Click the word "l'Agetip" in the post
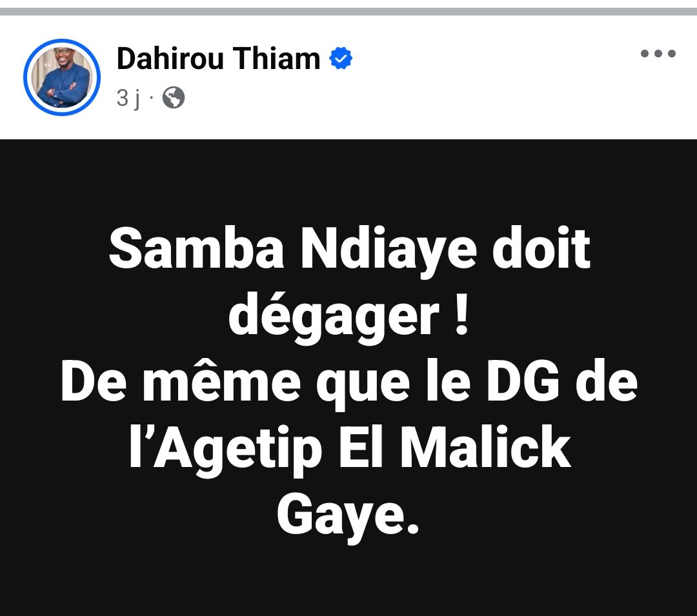The height and width of the screenshot is (616, 697). [x=227, y=448]
